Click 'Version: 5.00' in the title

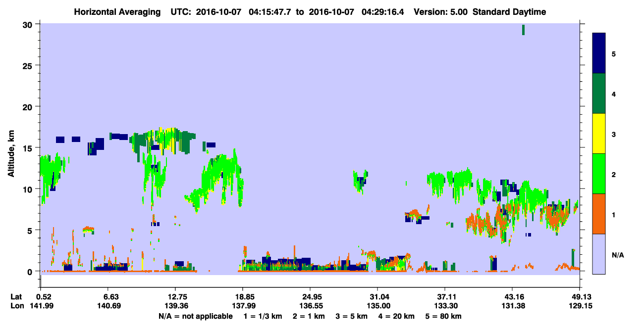click(441, 12)
